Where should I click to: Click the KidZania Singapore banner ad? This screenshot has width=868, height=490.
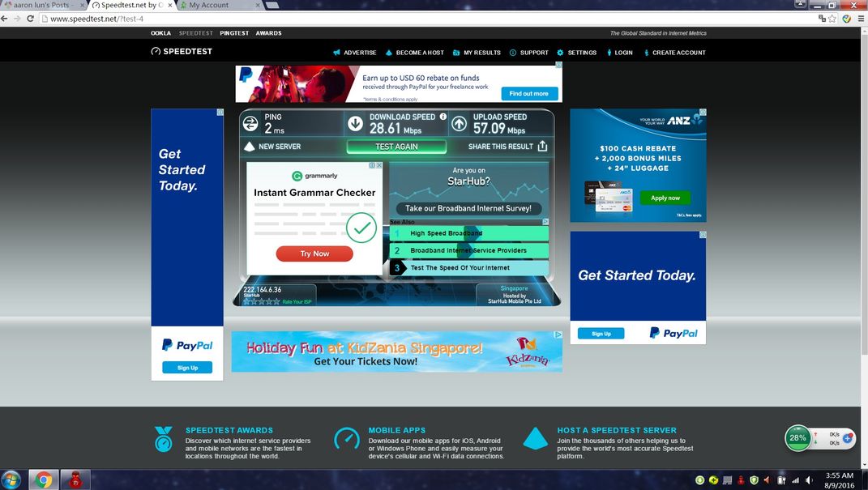[x=397, y=352]
